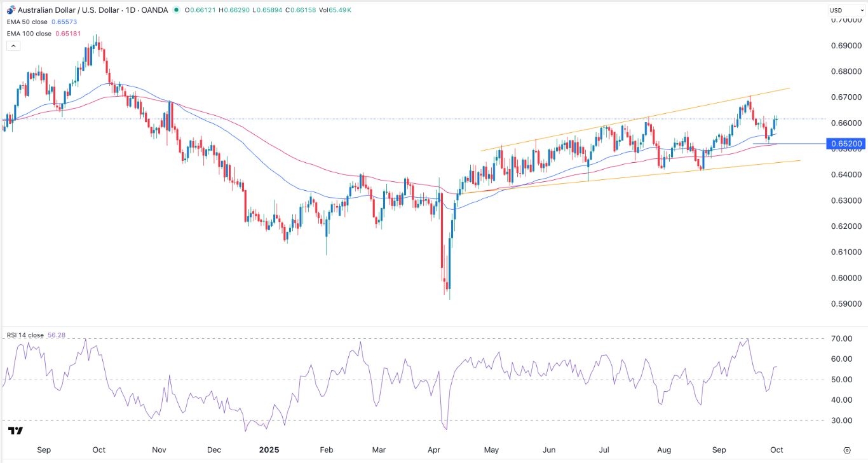Select the OANDA data source label
Viewport: 868px width, 463px height.
[x=154, y=10]
